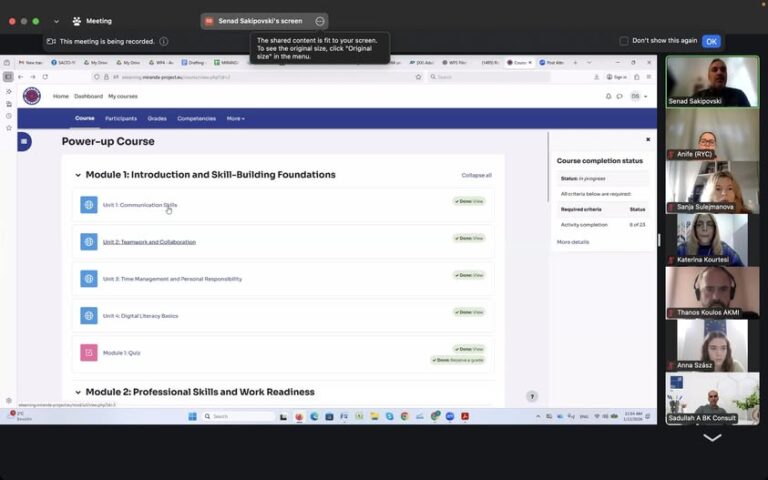Open the notifications bell icon

(x=608, y=96)
